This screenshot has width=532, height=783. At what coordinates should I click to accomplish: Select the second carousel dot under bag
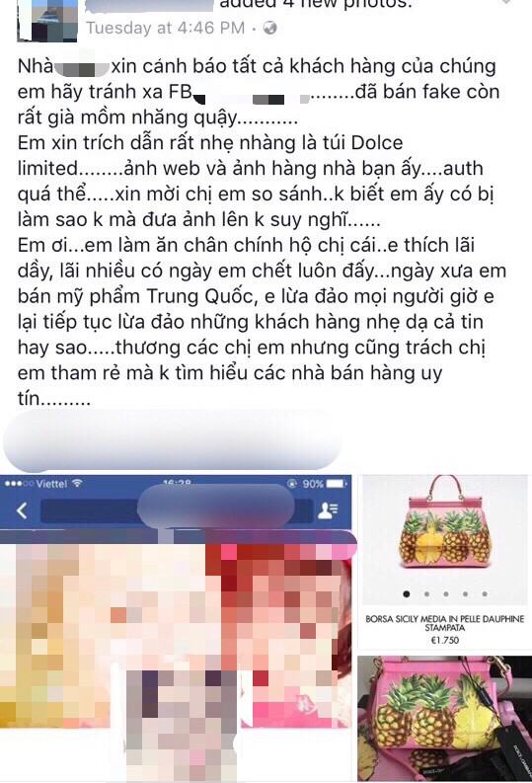click(426, 593)
